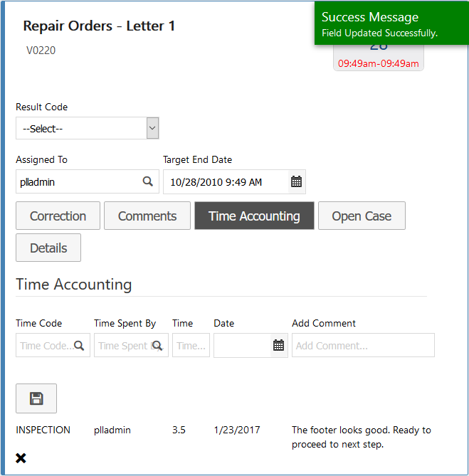Open the Target End Date calendar icon

click(x=296, y=181)
